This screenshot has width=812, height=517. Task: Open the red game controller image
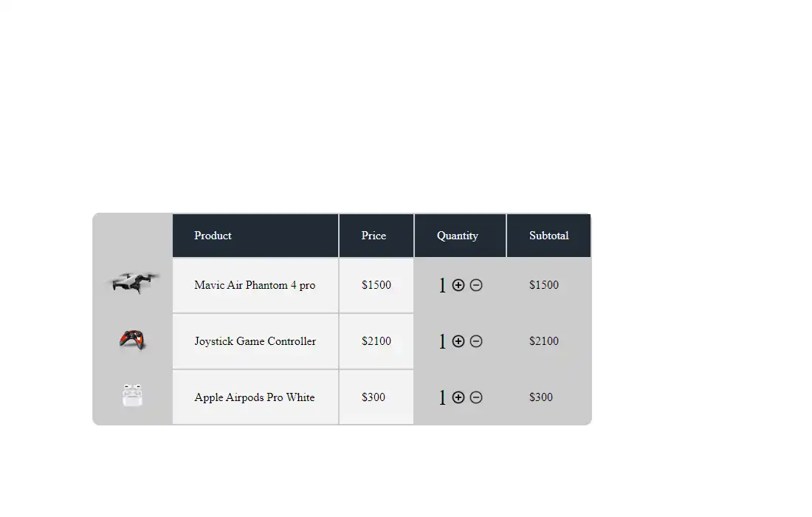[133, 340]
